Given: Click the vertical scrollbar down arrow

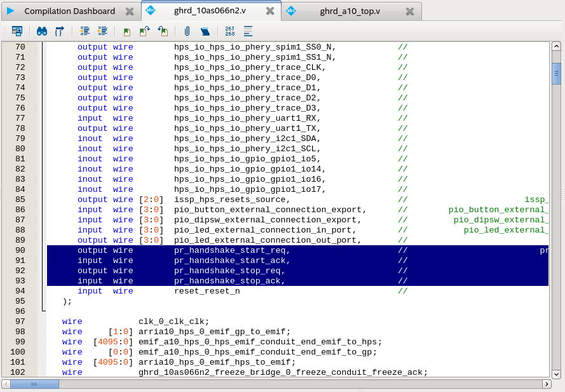Looking at the screenshot, I should [556, 374].
